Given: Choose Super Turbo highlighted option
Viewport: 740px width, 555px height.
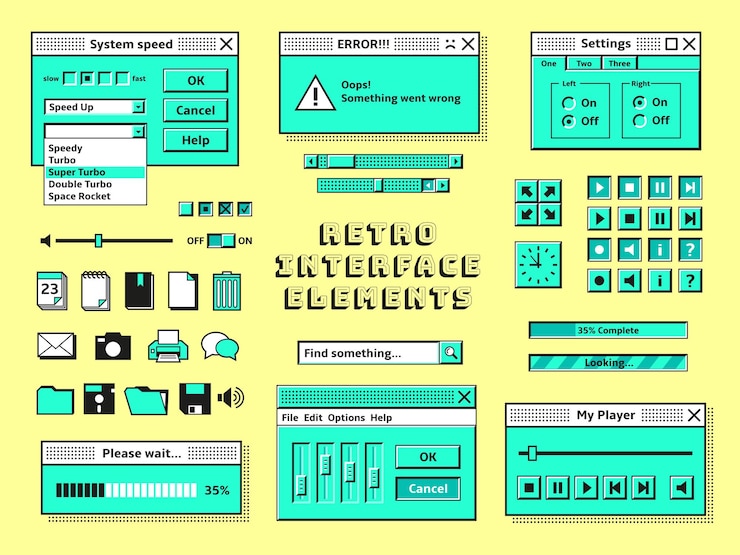Looking at the screenshot, I should pyautogui.click(x=95, y=172).
